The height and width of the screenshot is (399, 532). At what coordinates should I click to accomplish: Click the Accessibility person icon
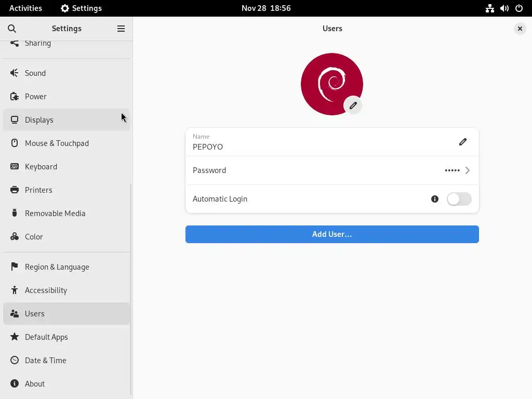pos(14,290)
